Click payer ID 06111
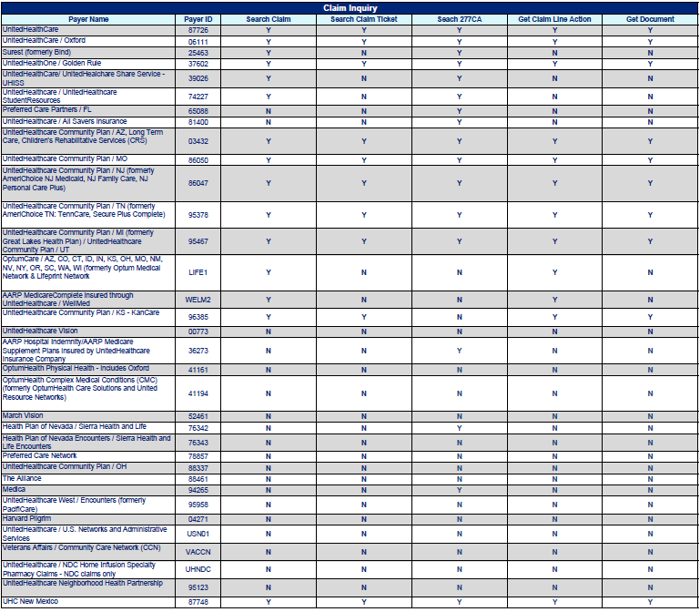Screen dimensions: 700x612 [x=198, y=42]
